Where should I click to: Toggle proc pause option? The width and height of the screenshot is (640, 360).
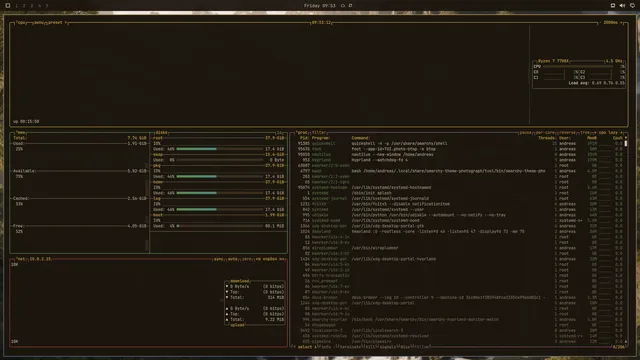point(525,133)
